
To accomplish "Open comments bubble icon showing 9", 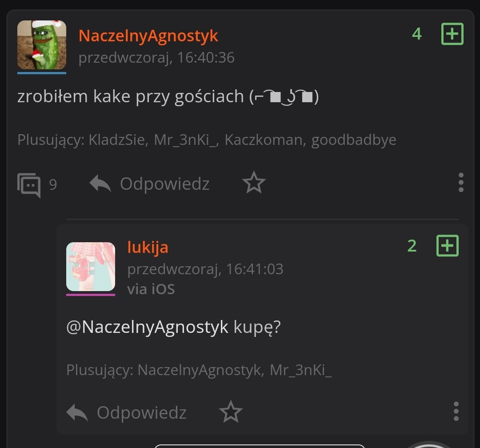I will (29, 185).
